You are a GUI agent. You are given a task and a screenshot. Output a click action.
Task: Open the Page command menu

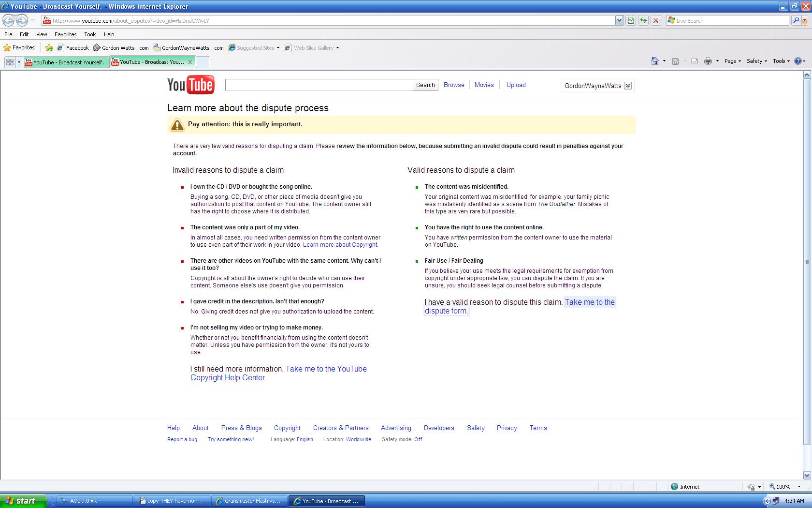[x=733, y=61]
